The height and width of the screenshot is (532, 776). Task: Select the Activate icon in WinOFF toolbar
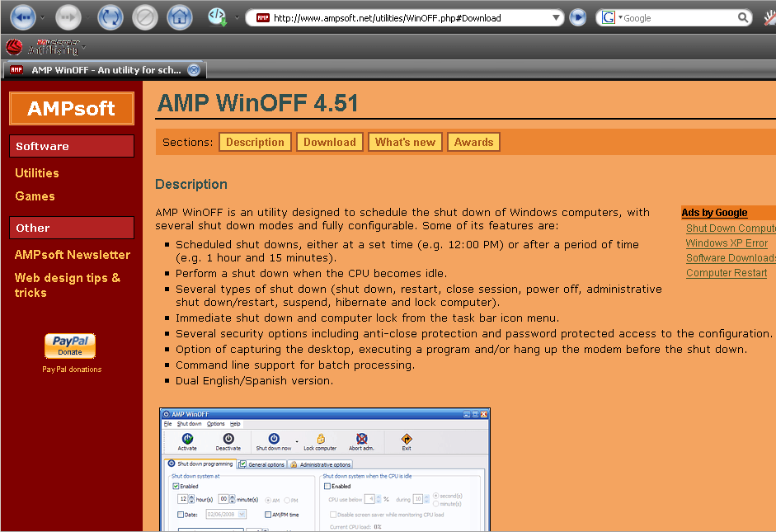186,440
